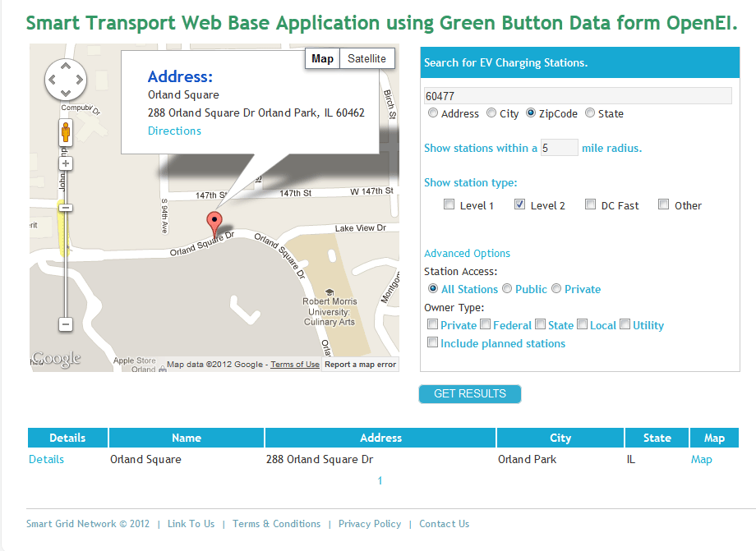Pan the map right with the arrow control
Image resolution: width=756 pixels, height=551 pixels.
[x=80, y=80]
